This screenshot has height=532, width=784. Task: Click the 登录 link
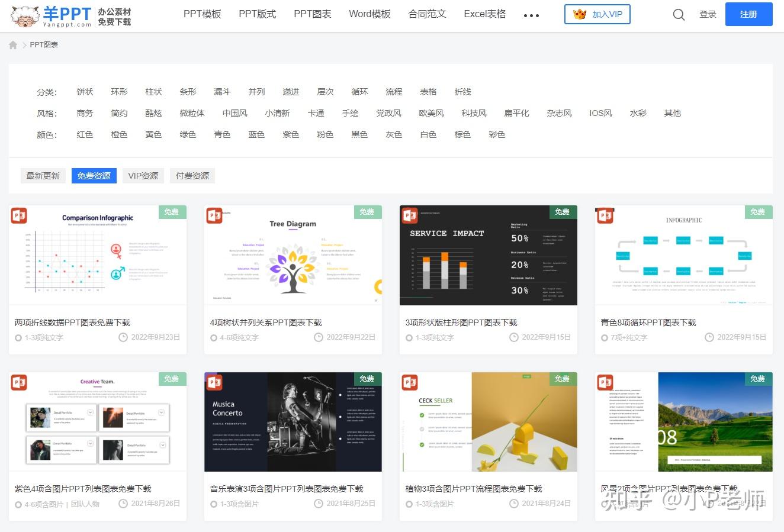(x=708, y=14)
